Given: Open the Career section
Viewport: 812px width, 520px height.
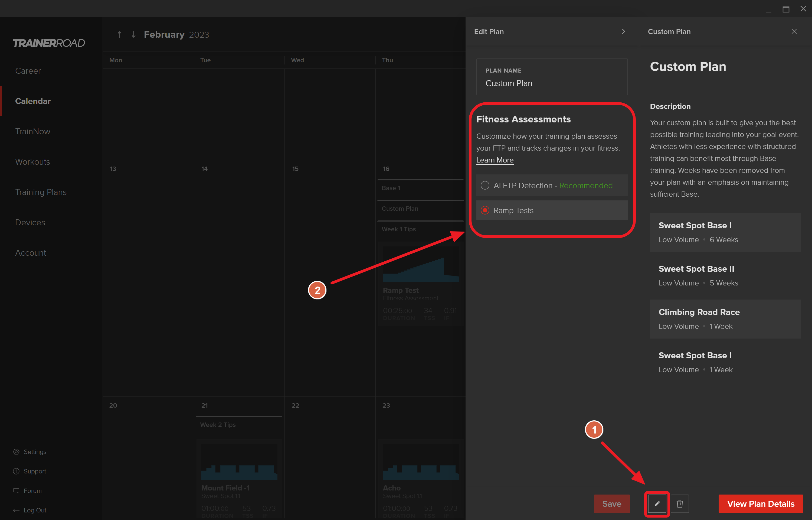Looking at the screenshot, I should click(x=28, y=71).
